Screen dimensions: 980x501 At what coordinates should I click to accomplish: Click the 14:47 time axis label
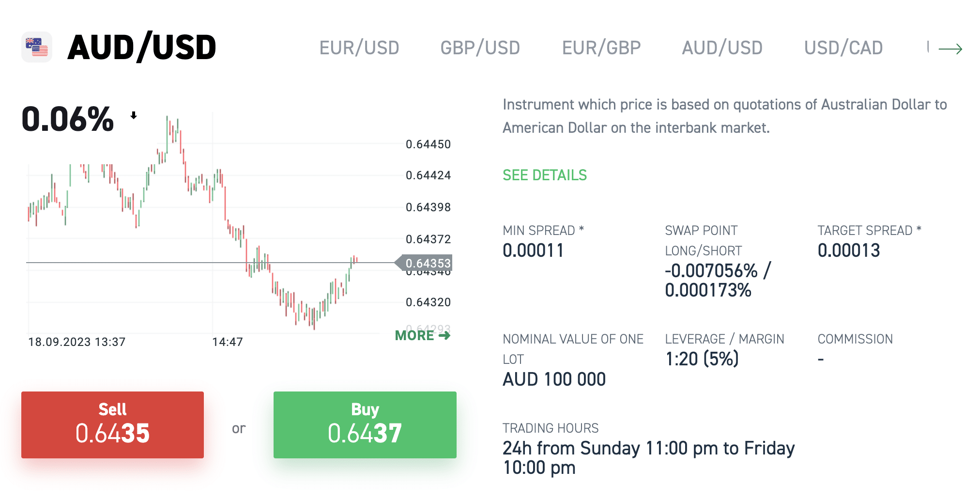pyautogui.click(x=227, y=342)
